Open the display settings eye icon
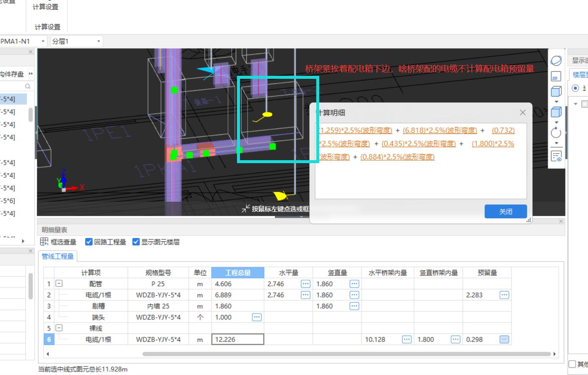 [556, 156]
